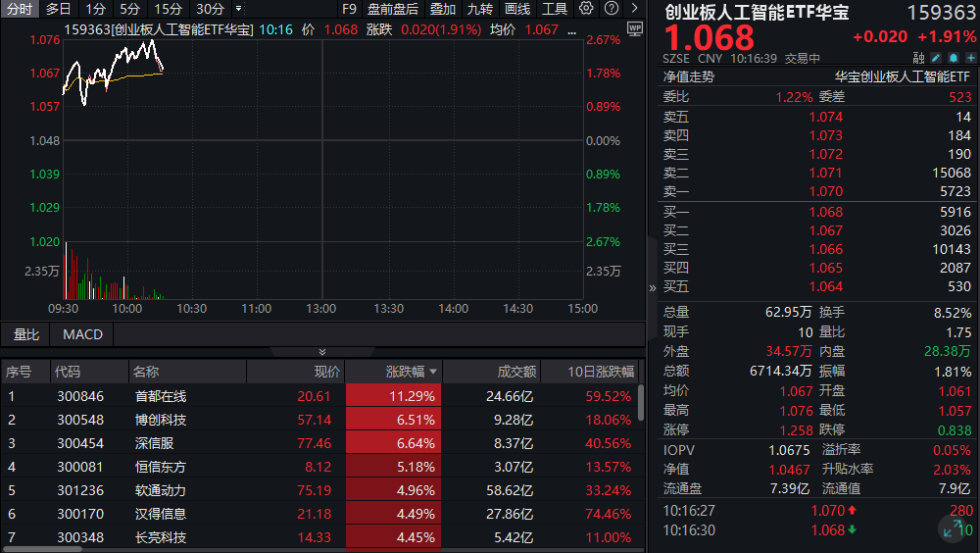The width and height of the screenshot is (980, 553).
Task: Open the settings gear icon
Action: 586,9
